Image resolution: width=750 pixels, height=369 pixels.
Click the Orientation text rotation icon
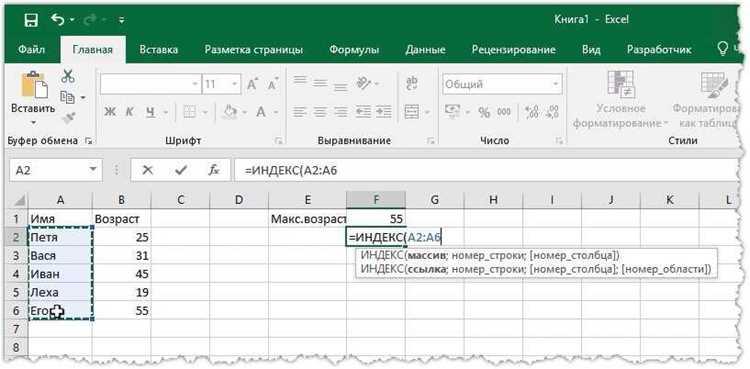click(x=364, y=83)
